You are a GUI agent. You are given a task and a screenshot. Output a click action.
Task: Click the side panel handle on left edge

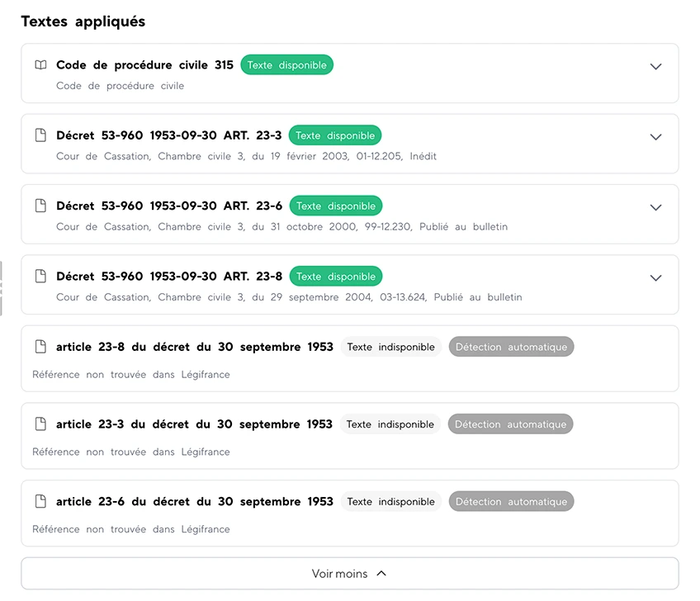pos(2,288)
